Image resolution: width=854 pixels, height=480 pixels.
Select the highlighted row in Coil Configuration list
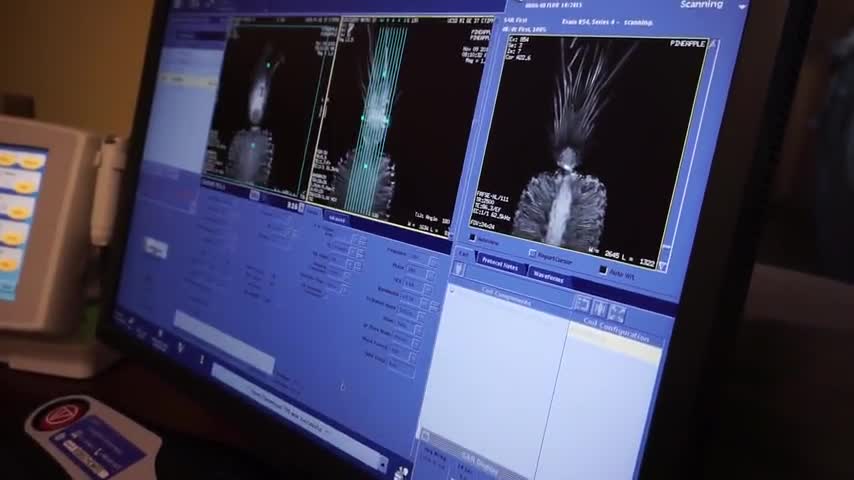(615, 344)
